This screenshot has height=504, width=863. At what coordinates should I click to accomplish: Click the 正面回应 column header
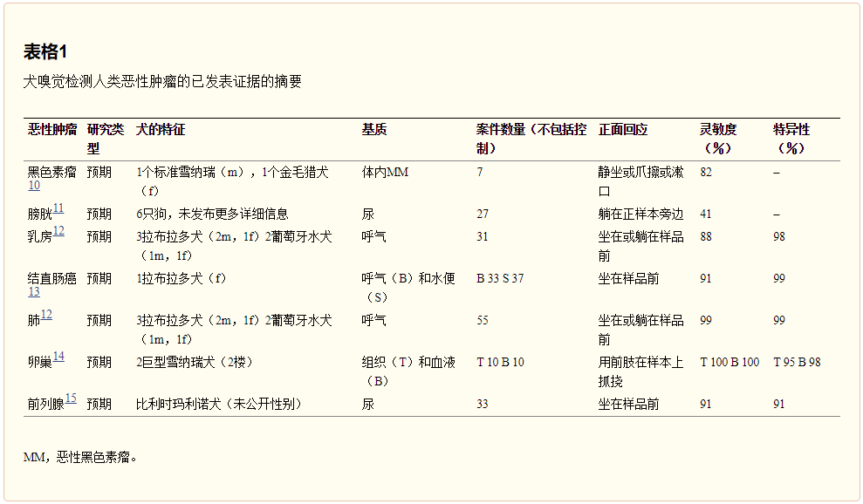click(623, 130)
